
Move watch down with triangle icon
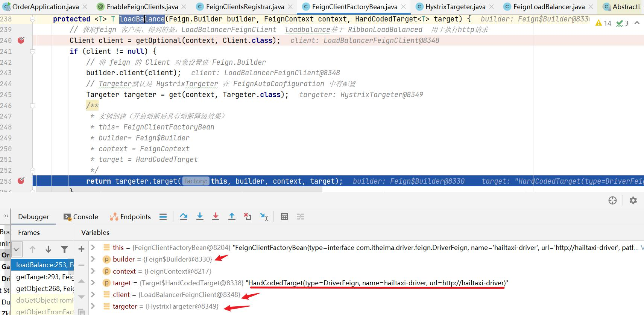(81, 297)
